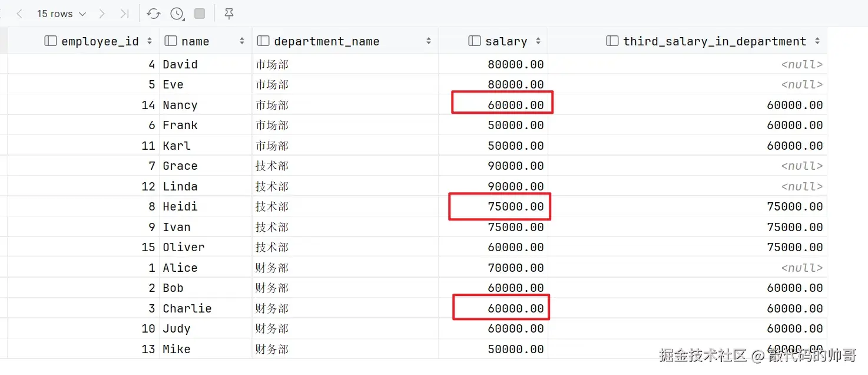This screenshot has width=868, height=375.
Task: Select the Mike name cell
Action: click(x=206, y=349)
